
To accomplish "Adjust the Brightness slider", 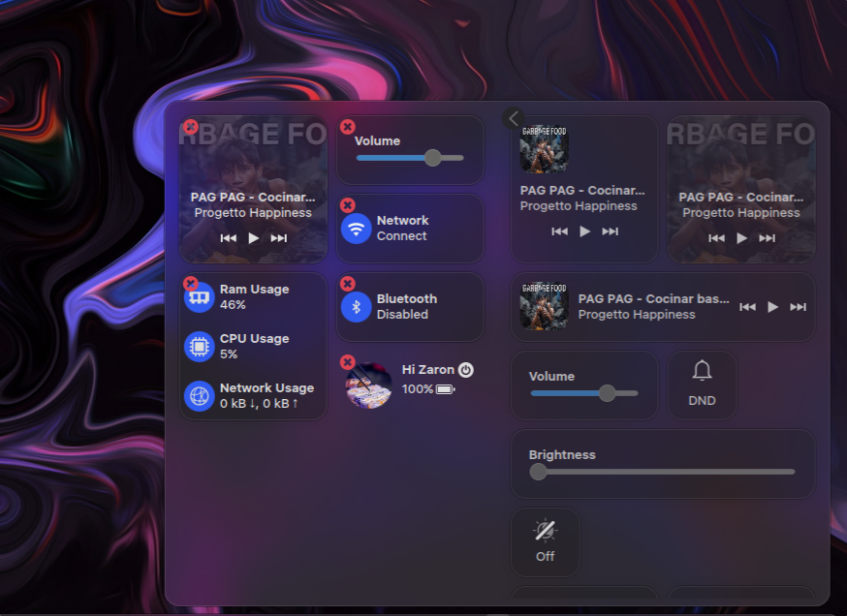I will tap(662, 472).
